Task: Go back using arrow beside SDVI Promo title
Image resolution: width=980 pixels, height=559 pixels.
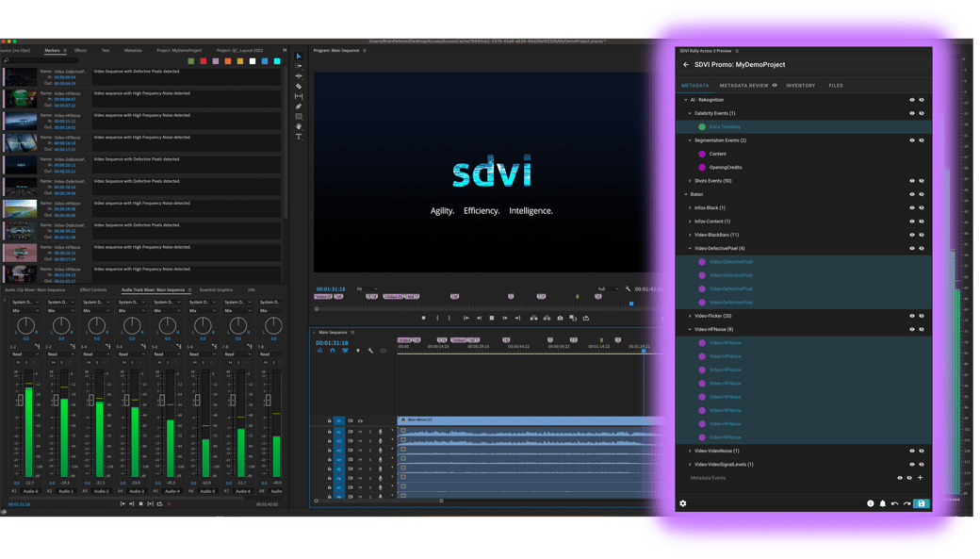Action: point(686,64)
